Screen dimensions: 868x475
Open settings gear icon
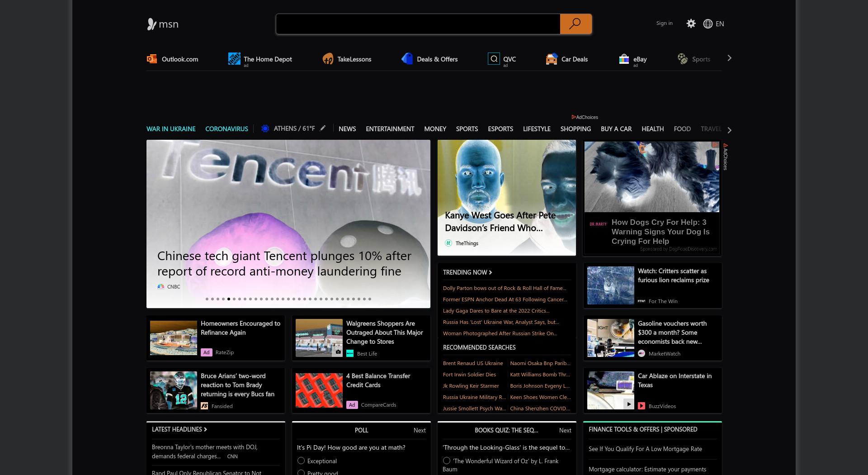pos(691,24)
